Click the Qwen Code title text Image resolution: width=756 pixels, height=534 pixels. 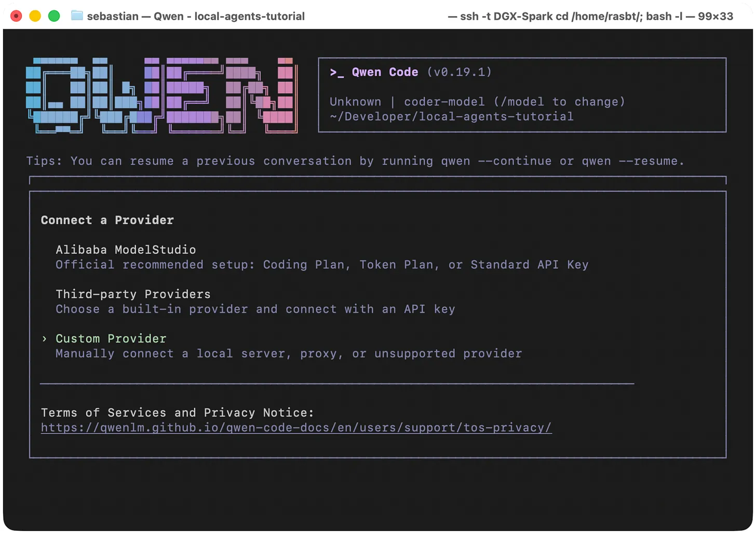(385, 72)
